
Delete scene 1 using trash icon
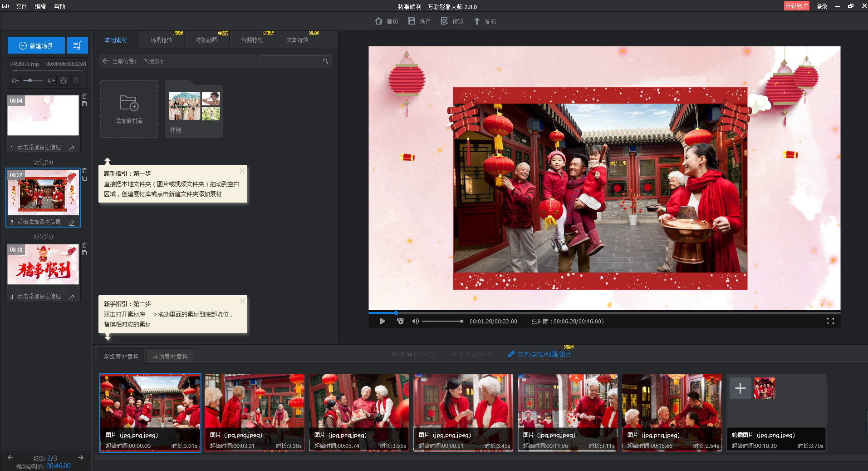tap(84, 96)
